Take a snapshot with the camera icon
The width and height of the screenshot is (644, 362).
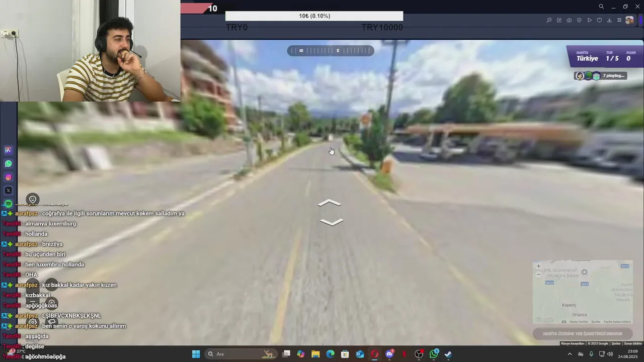point(569,20)
